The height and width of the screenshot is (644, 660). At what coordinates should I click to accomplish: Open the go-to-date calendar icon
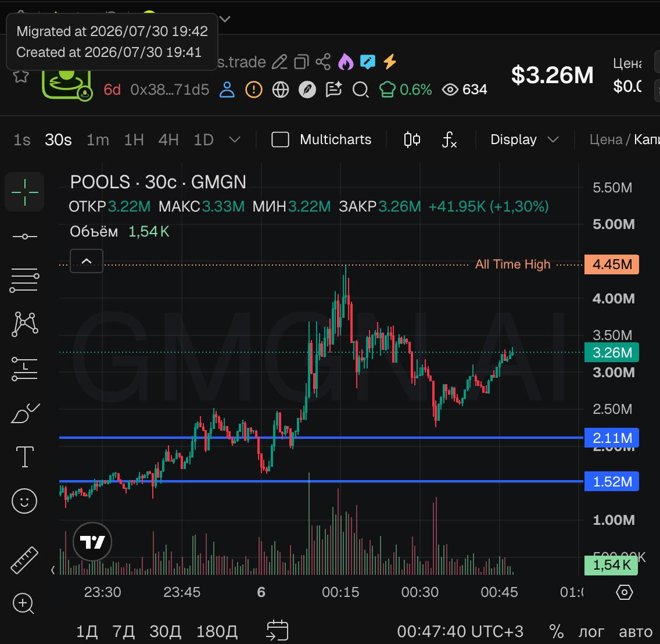277,631
